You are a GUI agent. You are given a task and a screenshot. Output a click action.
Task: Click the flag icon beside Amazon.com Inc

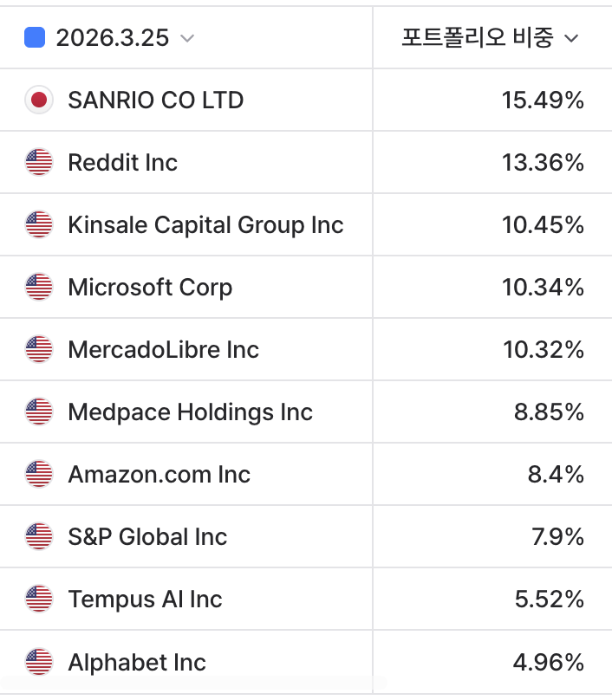[x=38, y=474]
